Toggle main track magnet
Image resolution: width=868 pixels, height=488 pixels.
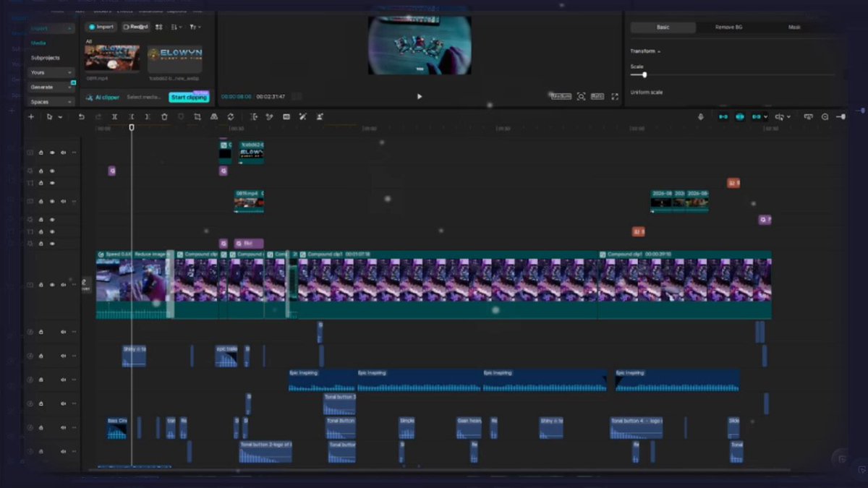pyautogui.click(x=723, y=116)
